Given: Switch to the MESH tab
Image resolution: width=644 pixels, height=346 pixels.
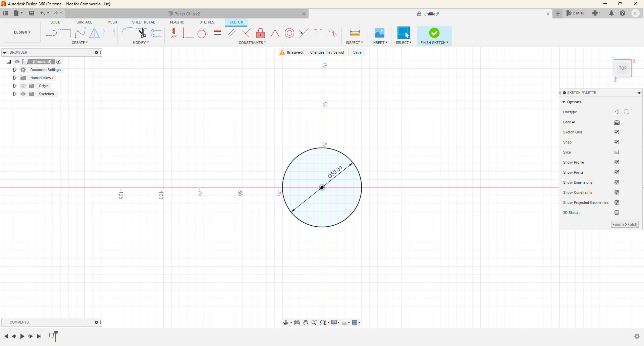Looking at the screenshot, I should pyautogui.click(x=112, y=22).
